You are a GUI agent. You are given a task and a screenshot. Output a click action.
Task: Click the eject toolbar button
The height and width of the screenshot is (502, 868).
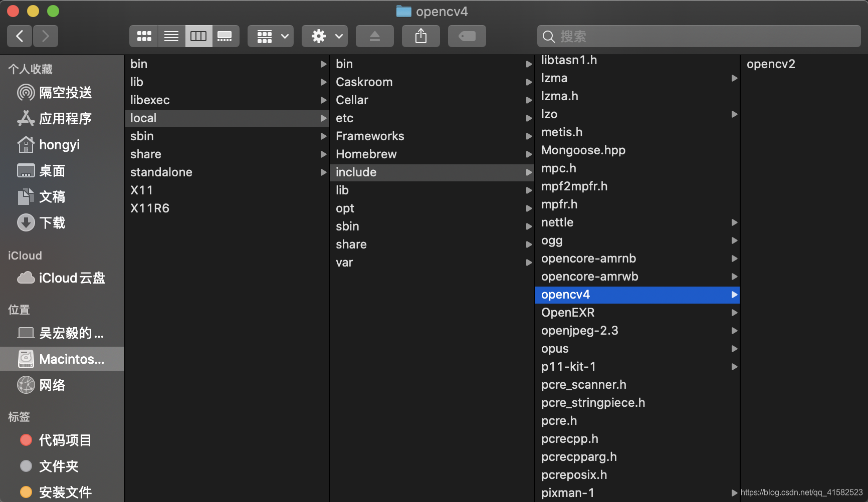coord(375,36)
